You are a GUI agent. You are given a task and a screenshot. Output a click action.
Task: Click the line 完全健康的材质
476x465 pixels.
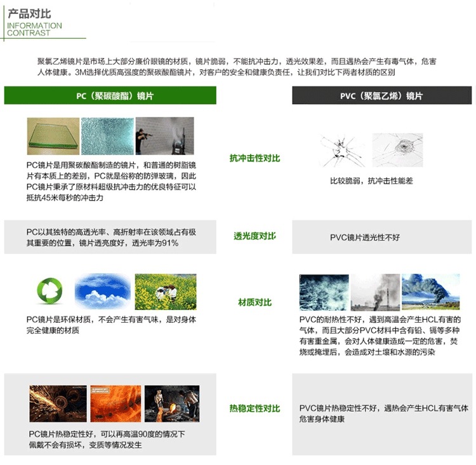[53, 330]
